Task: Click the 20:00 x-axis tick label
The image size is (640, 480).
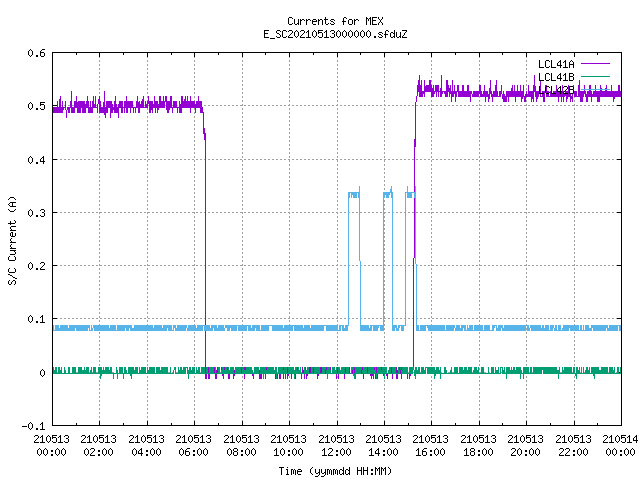Action: pos(525,452)
